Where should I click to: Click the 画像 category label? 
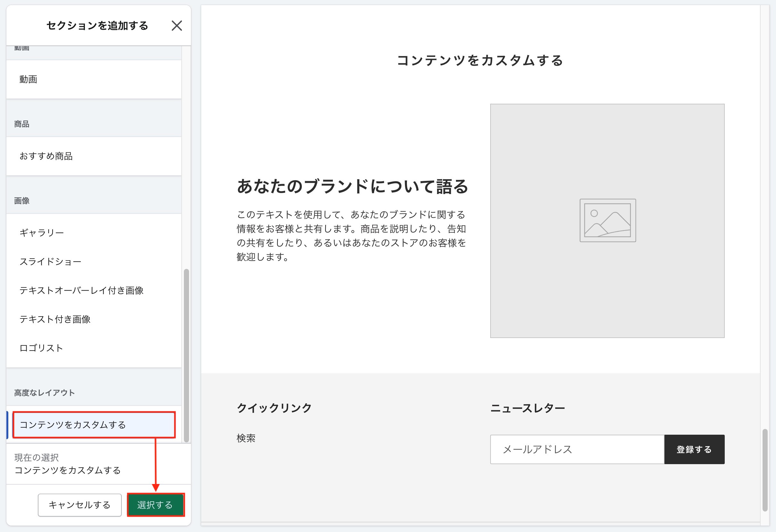22,201
